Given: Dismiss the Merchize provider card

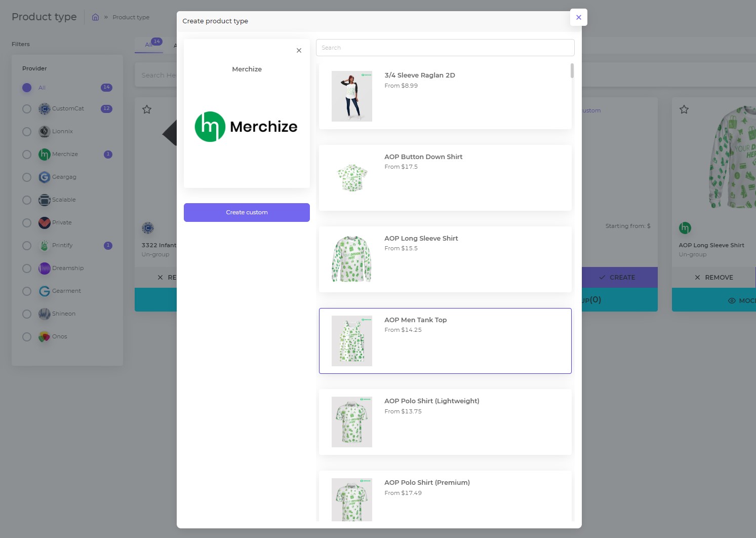Looking at the screenshot, I should [x=299, y=50].
